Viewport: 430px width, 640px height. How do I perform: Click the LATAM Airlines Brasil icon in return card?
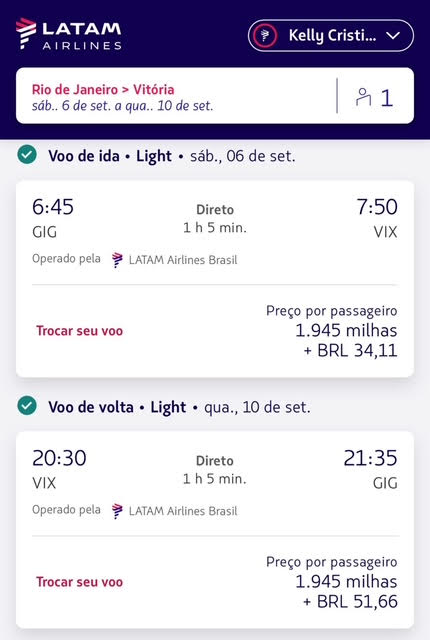point(117,511)
